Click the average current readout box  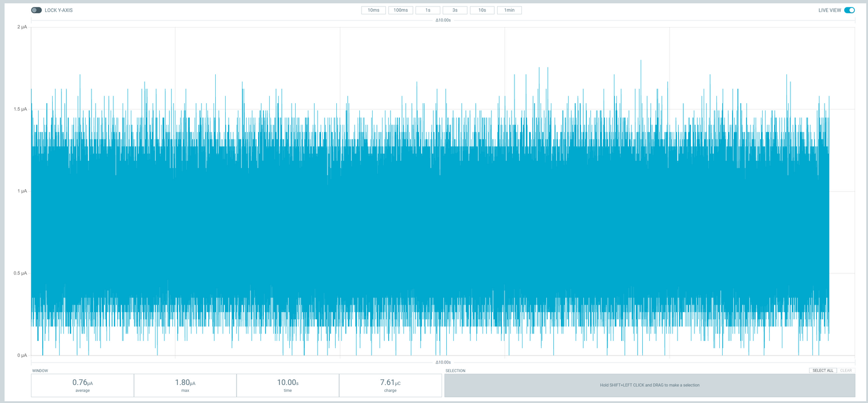point(82,385)
